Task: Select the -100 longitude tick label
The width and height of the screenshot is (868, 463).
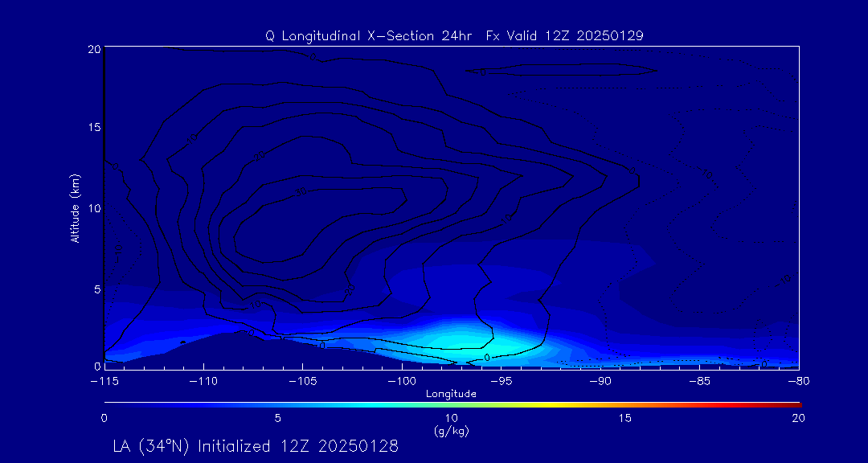Action: click(x=401, y=382)
